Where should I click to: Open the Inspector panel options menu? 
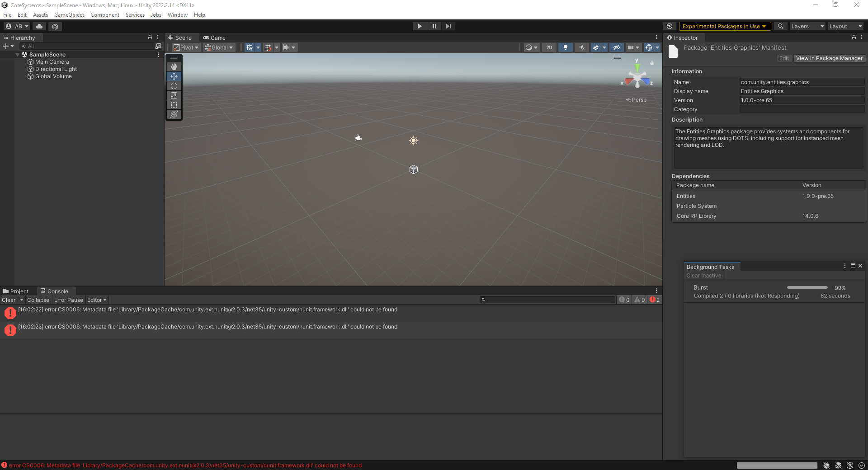[862, 38]
